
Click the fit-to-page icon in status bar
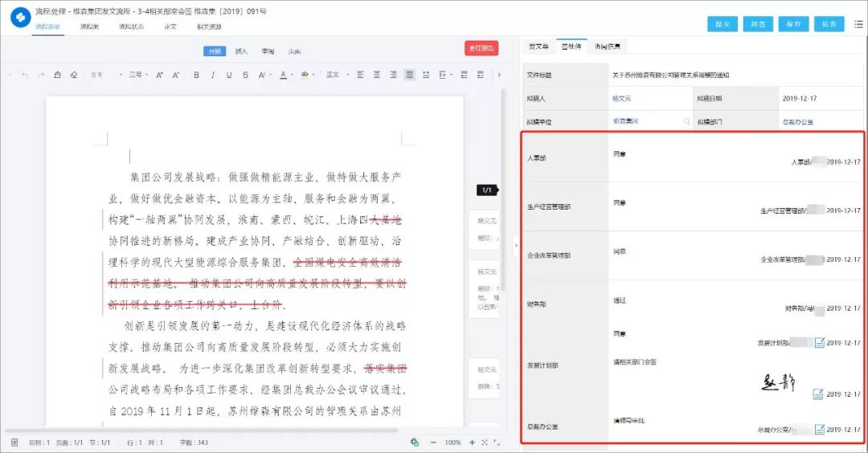[x=485, y=443]
